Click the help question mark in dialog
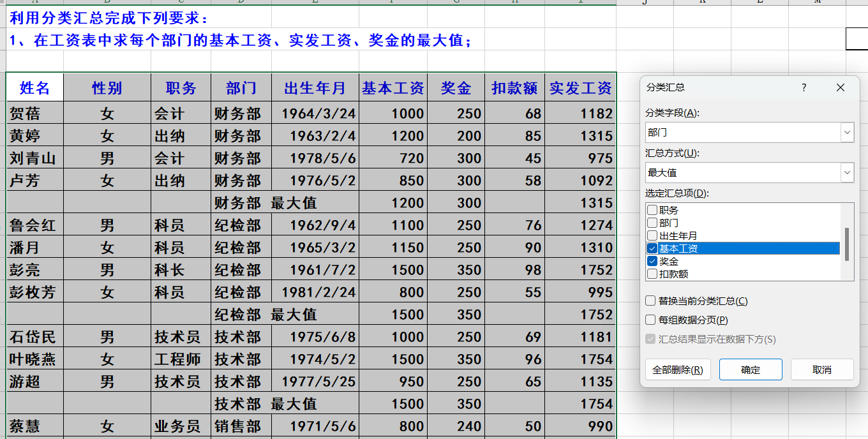Image resolution: width=868 pixels, height=439 pixels. click(804, 87)
